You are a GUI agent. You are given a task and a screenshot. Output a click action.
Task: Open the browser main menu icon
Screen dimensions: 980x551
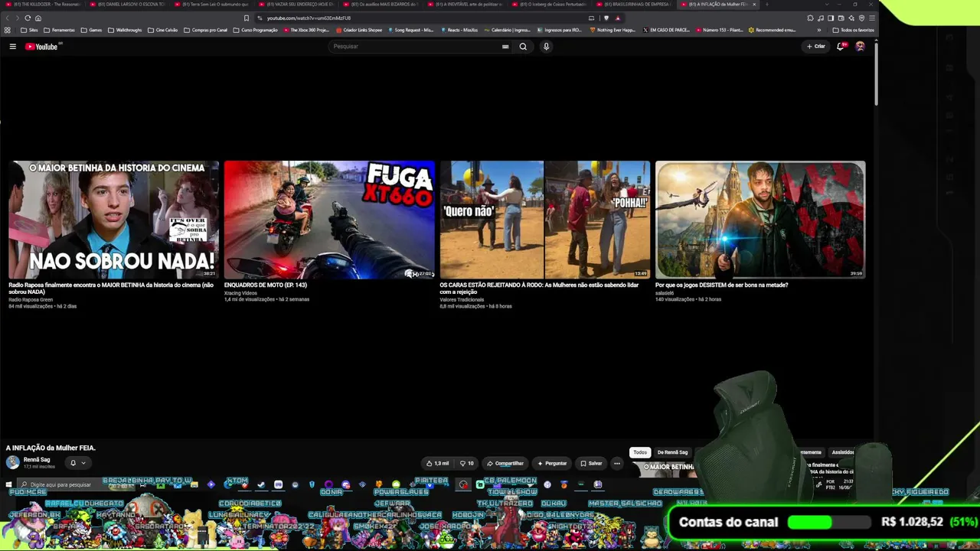point(871,18)
